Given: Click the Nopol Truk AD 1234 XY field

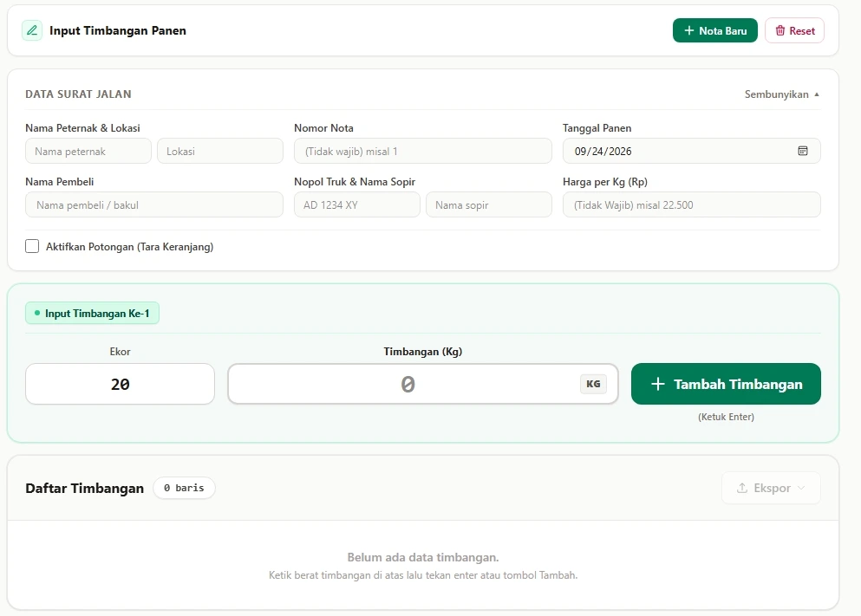Looking at the screenshot, I should tap(357, 205).
